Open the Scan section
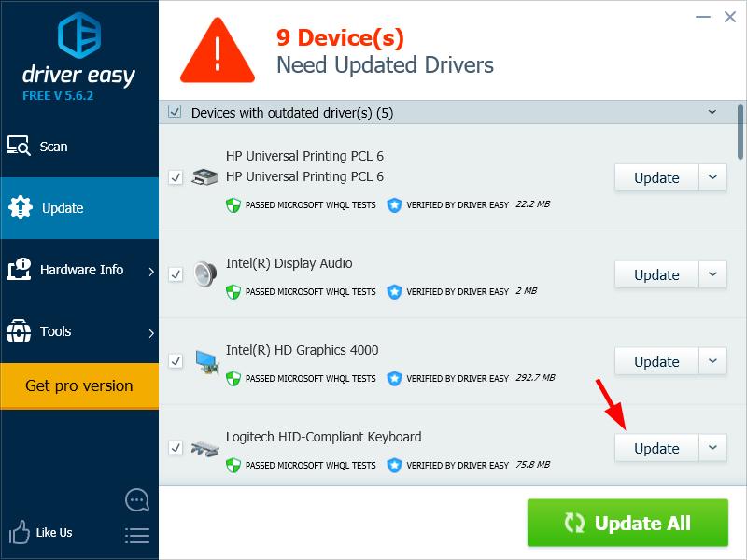The width and height of the screenshot is (747, 560). click(x=79, y=147)
